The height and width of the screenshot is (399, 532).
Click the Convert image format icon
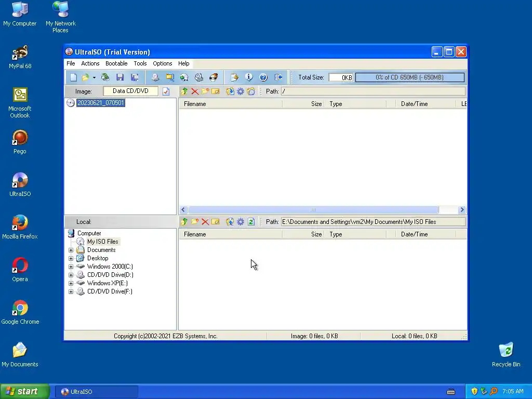(x=184, y=77)
